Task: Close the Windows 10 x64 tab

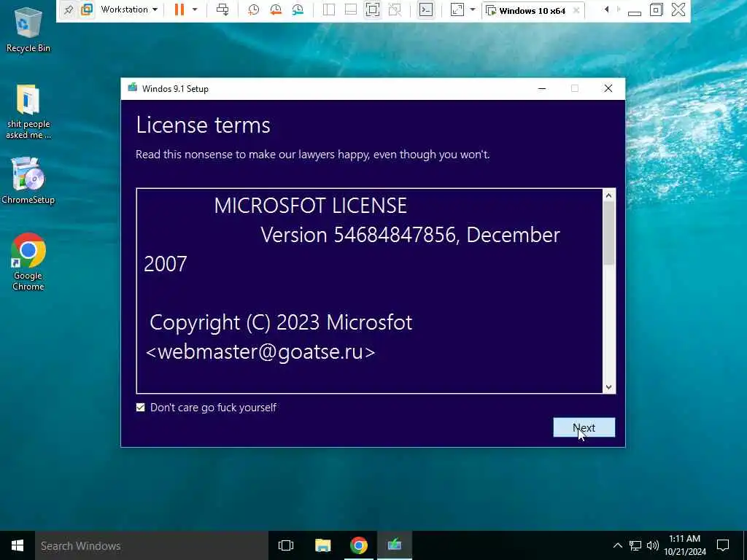Action: pos(576,10)
